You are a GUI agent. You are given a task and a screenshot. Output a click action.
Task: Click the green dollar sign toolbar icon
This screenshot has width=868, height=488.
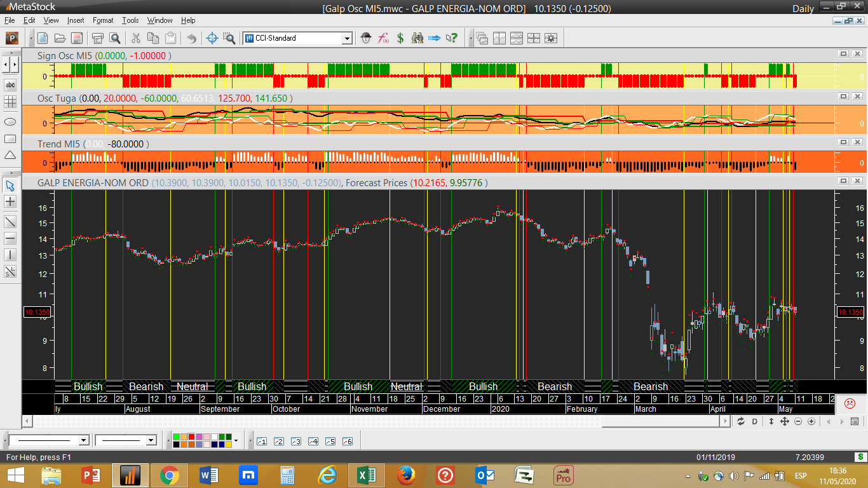coord(400,38)
